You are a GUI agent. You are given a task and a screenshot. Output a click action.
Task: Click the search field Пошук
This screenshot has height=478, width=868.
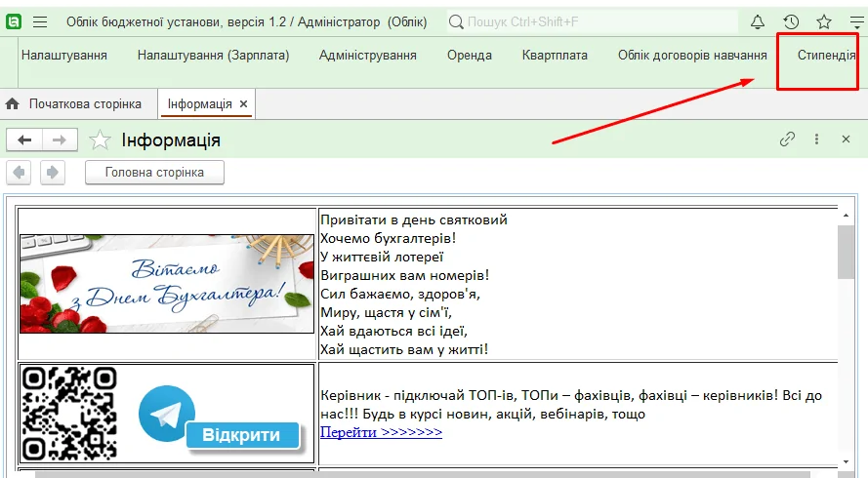pyautogui.click(x=593, y=22)
